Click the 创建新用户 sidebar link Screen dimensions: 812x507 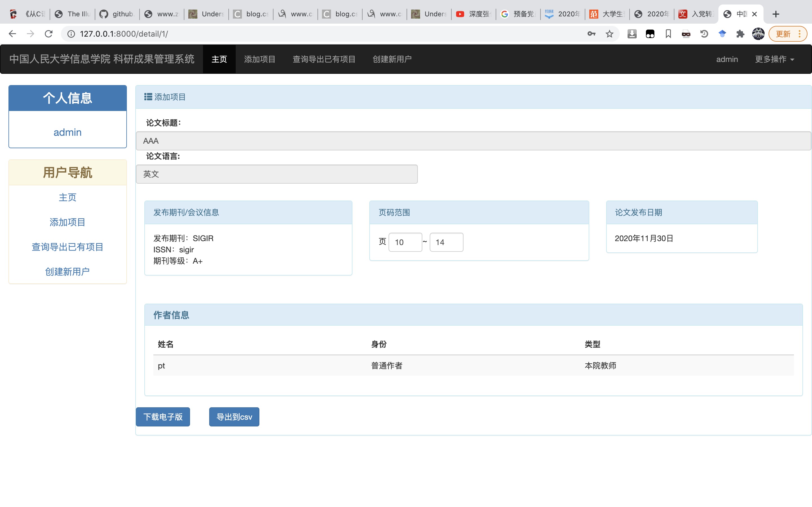(x=67, y=272)
